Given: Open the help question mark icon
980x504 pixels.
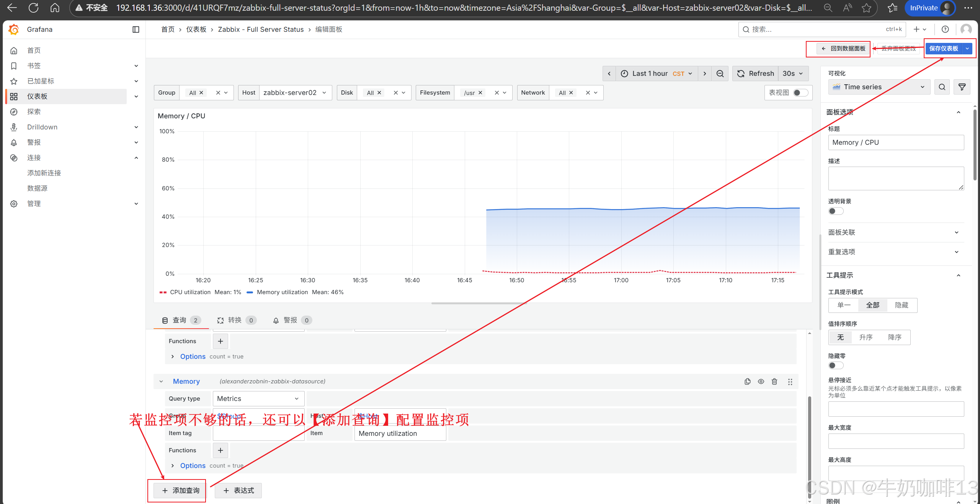Looking at the screenshot, I should tap(945, 29).
